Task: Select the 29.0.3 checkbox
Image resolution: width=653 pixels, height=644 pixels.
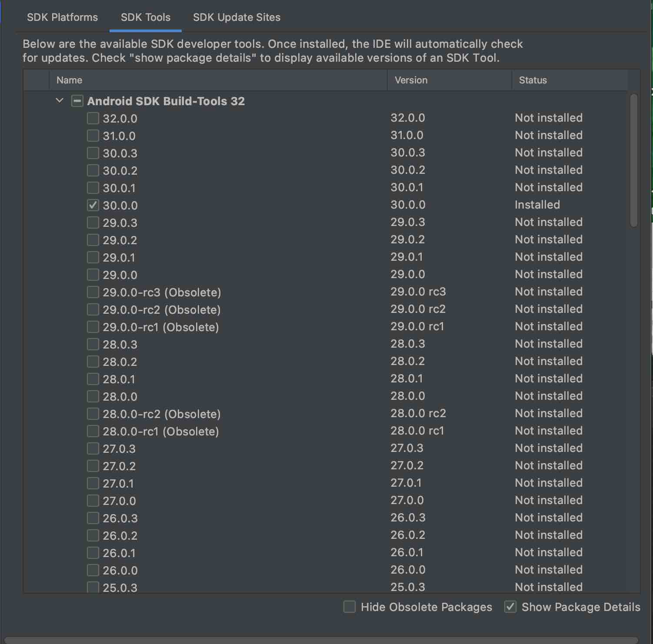Action: coord(93,222)
